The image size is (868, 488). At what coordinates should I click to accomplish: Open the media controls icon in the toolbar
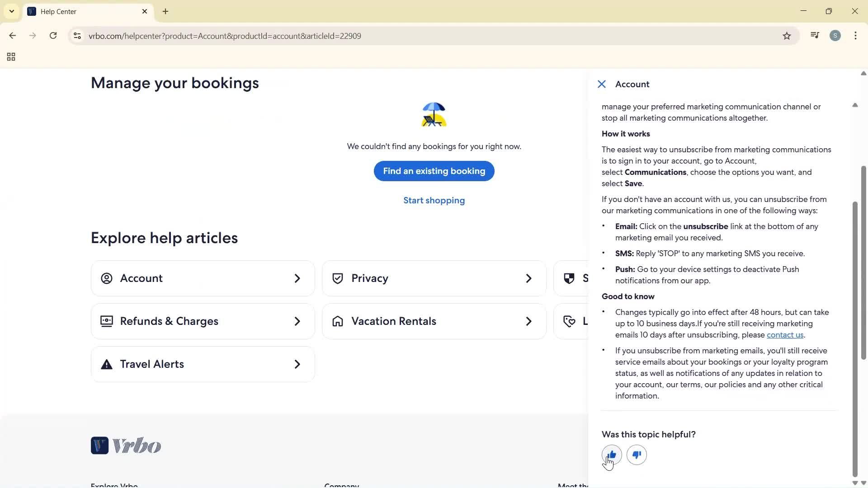point(814,36)
